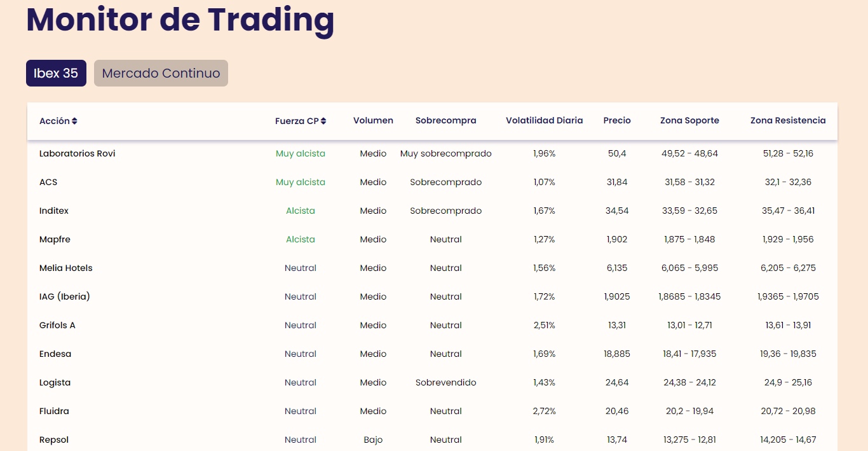Image resolution: width=868 pixels, height=451 pixels.
Task: Click the Monitor de Trading heading
Action: click(180, 19)
